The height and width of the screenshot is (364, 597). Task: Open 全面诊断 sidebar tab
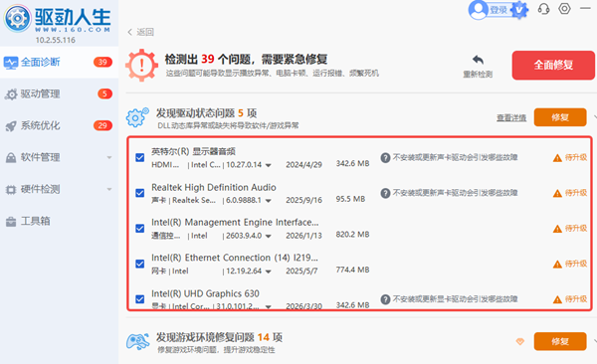(x=59, y=62)
